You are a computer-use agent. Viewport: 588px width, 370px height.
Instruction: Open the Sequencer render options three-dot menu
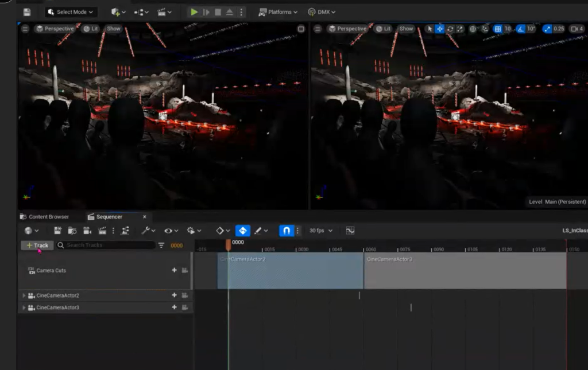[113, 231]
